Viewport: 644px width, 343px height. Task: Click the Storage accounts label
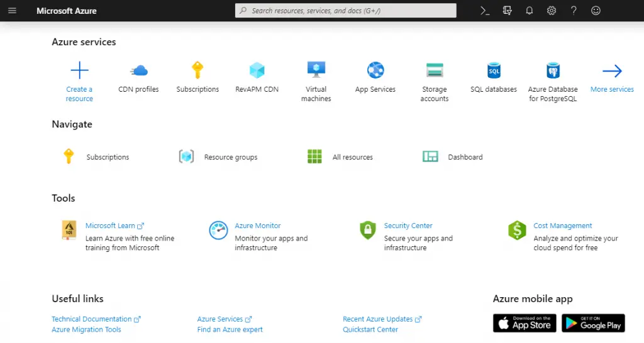[x=434, y=94]
